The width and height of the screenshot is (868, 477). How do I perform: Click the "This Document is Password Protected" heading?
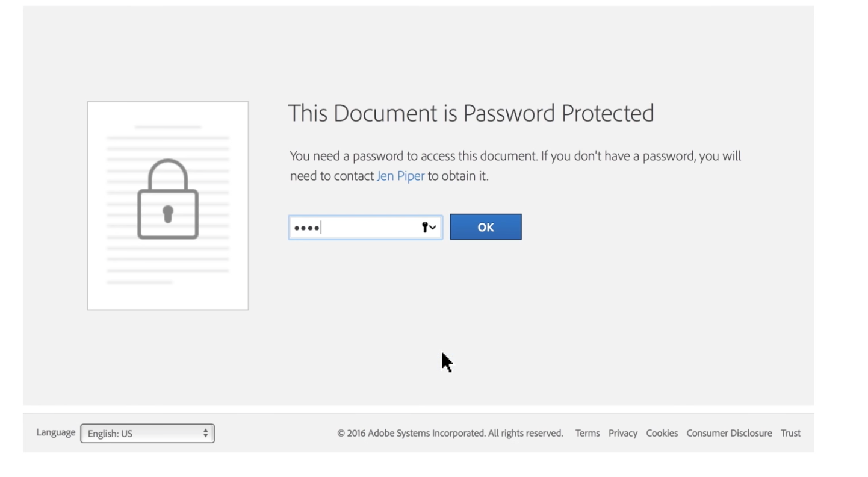[471, 113]
